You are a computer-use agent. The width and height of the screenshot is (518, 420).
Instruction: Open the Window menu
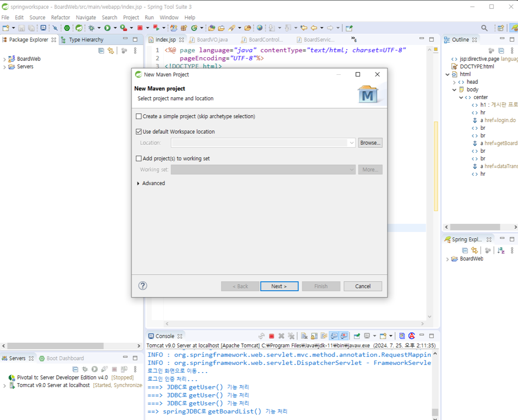coord(169,18)
